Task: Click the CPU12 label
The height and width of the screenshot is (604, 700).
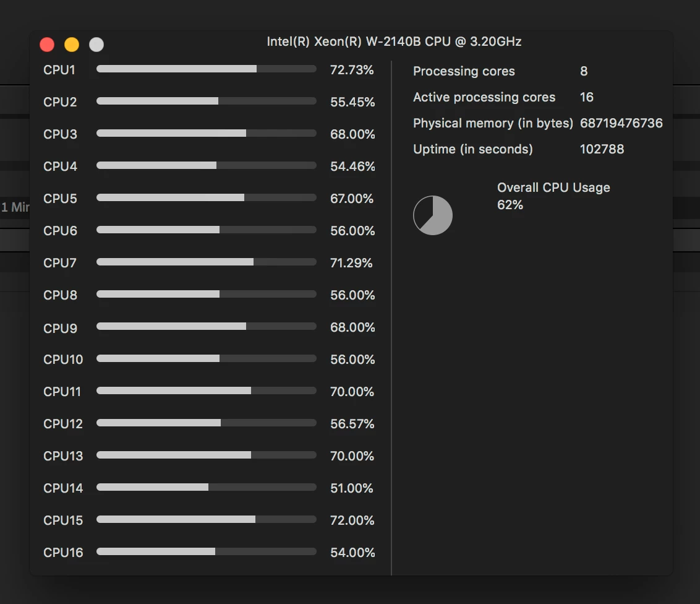Action: click(x=63, y=424)
